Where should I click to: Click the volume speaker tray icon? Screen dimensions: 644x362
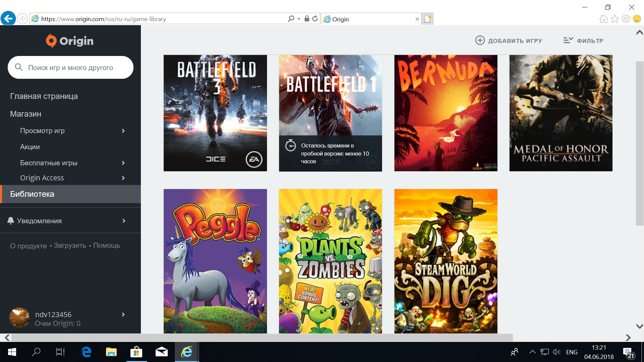pos(556,352)
